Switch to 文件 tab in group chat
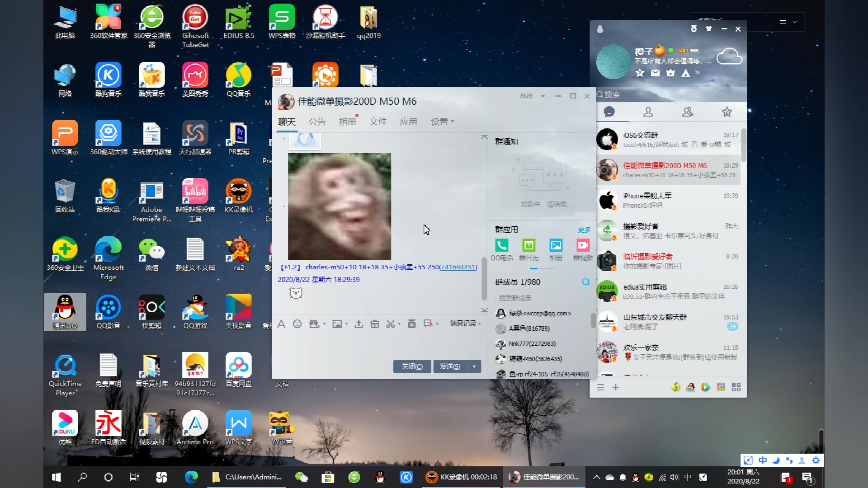The image size is (868, 488). [x=377, y=122]
